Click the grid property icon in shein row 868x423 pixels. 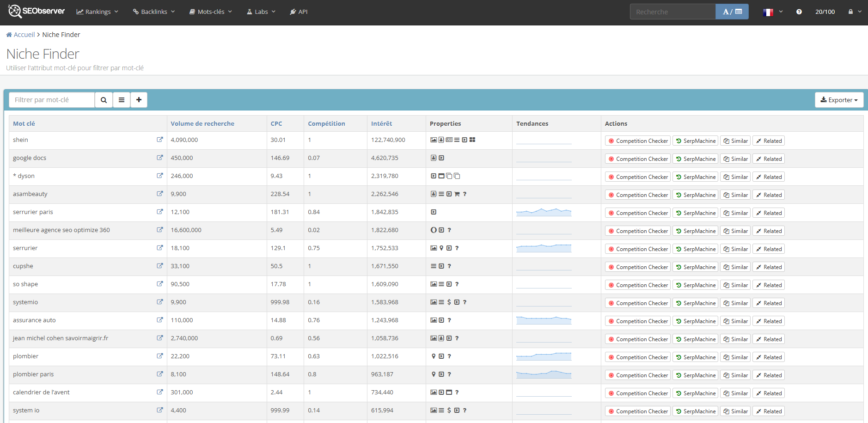[x=472, y=140]
